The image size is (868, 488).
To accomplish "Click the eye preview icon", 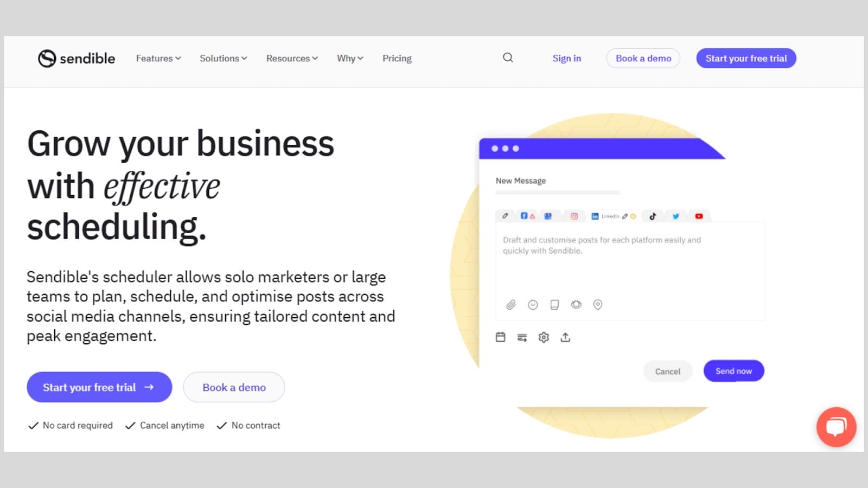I will [x=576, y=305].
